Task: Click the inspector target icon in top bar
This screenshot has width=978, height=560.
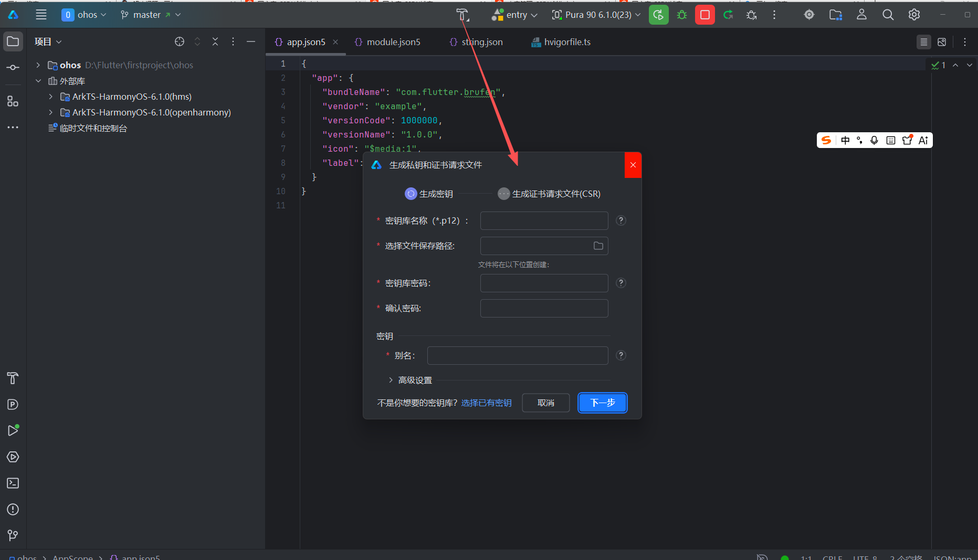Action: click(809, 15)
